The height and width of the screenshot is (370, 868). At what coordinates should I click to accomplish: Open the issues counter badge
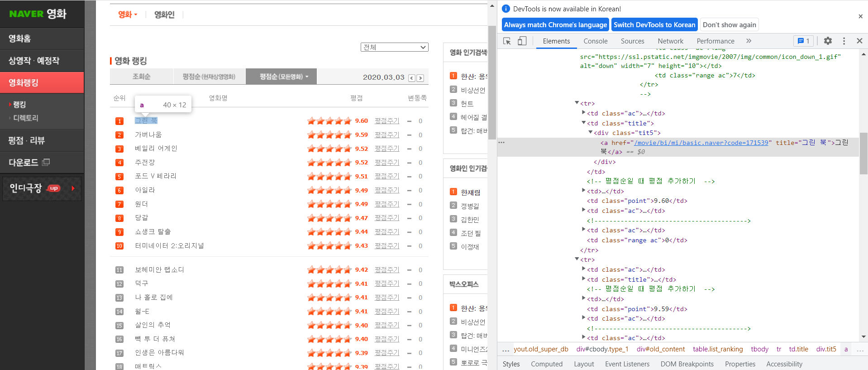point(804,41)
